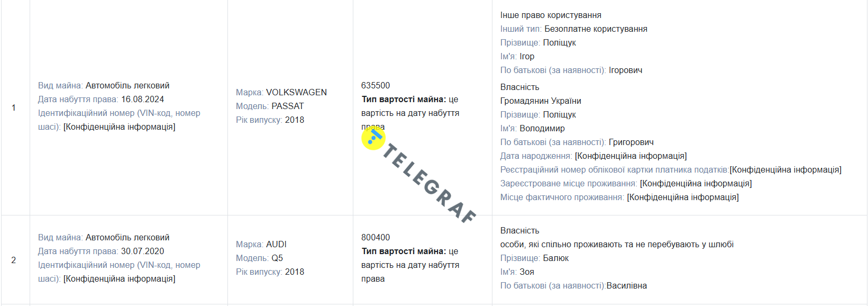Click the Q5 model value
Viewport: 868px width, 306px height.
click(x=277, y=258)
